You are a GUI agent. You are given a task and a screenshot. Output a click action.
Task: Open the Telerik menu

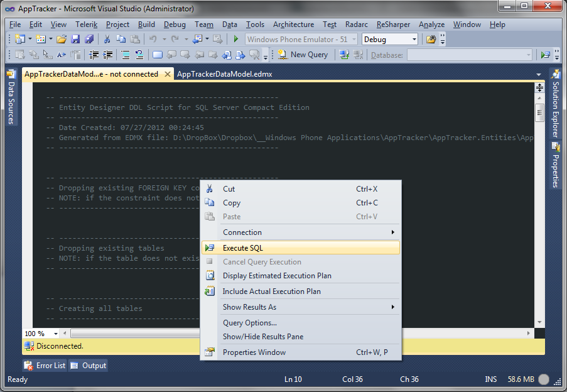(x=87, y=24)
